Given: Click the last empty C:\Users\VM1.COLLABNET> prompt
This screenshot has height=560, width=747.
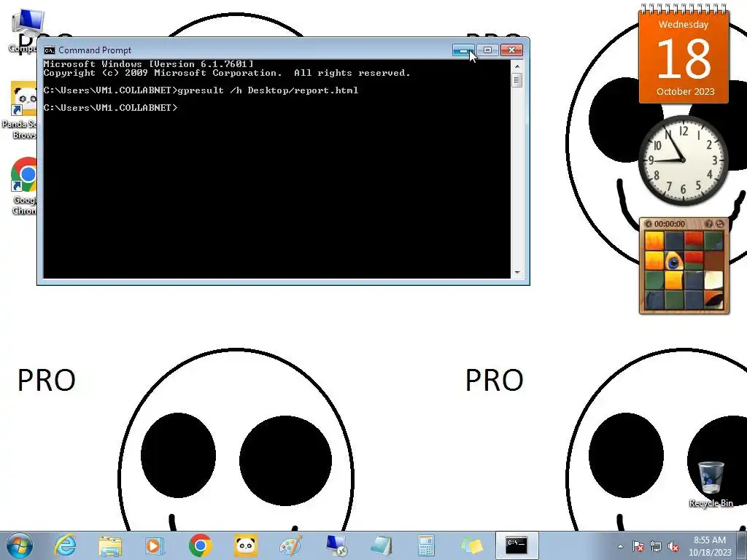Looking at the screenshot, I should click(x=111, y=108).
